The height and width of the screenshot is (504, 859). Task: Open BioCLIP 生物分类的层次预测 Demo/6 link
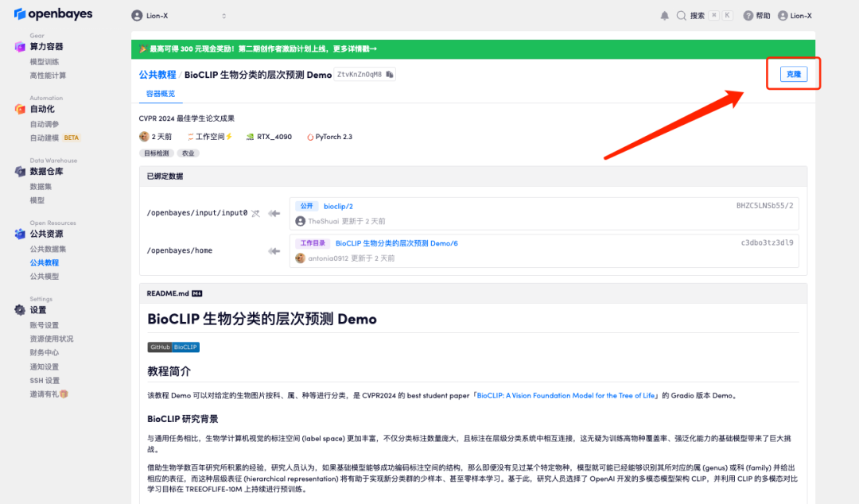[397, 243]
